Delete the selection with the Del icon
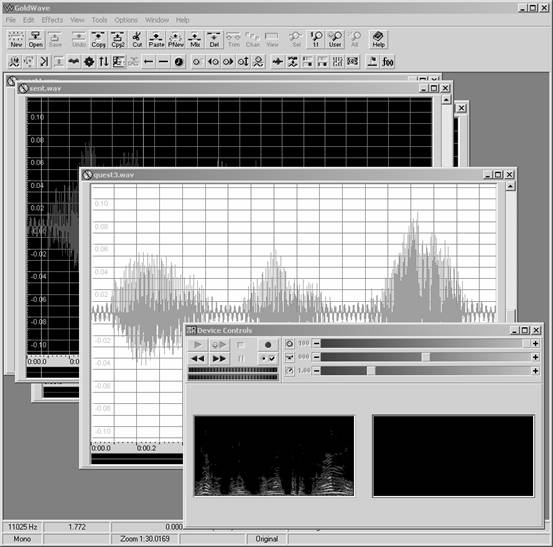Viewport: 553px width, 547px height. pyautogui.click(x=214, y=39)
